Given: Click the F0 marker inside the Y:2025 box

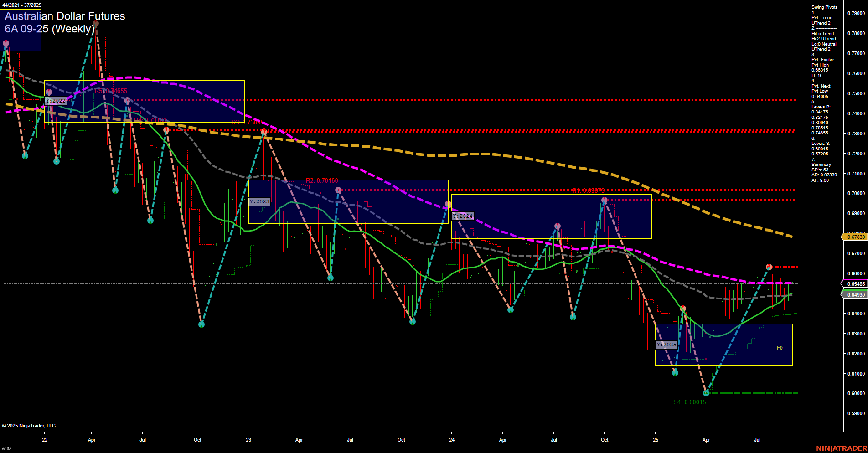Looking at the screenshot, I should click(x=780, y=347).
